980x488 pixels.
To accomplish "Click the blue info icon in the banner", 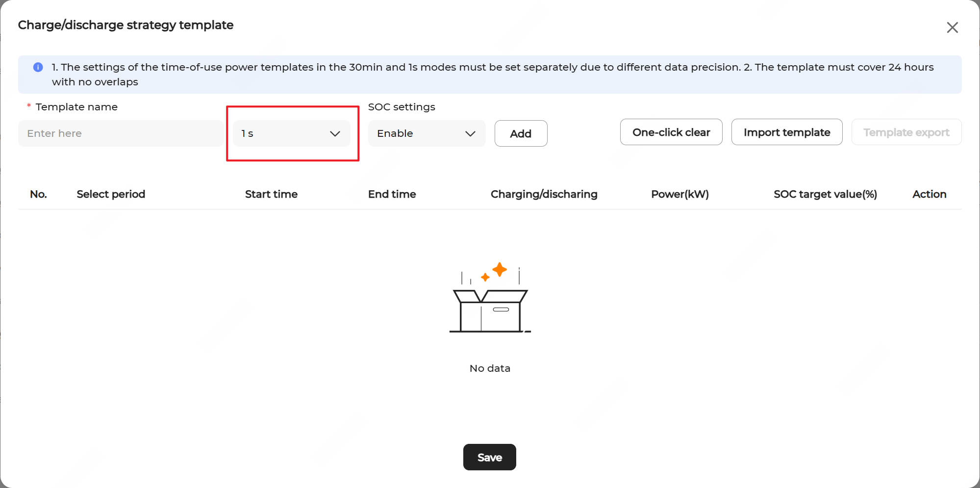I will pyautogui.click(x=38, y=67).
